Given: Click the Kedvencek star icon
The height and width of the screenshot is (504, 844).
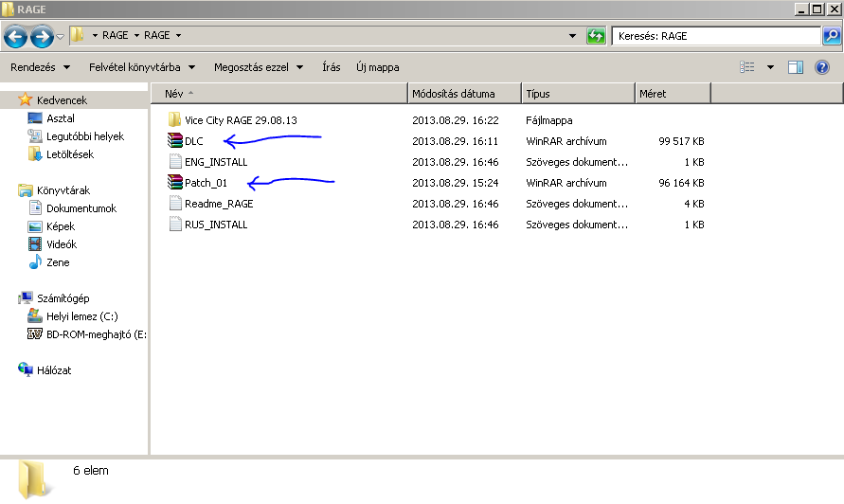Looking at the screenshot, I should click(x=26, y=99).
